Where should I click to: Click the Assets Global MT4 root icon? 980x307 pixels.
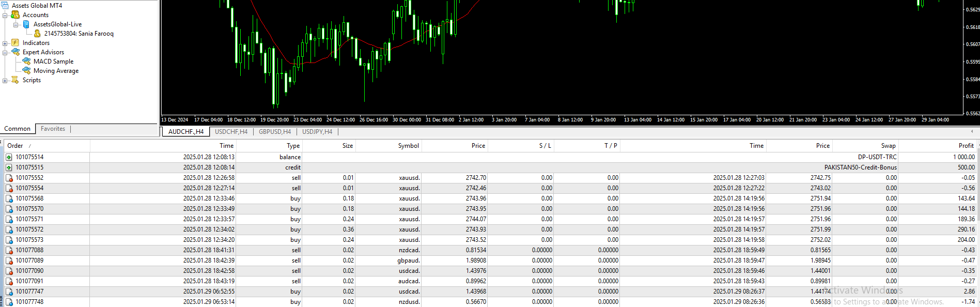pos(5,6)
